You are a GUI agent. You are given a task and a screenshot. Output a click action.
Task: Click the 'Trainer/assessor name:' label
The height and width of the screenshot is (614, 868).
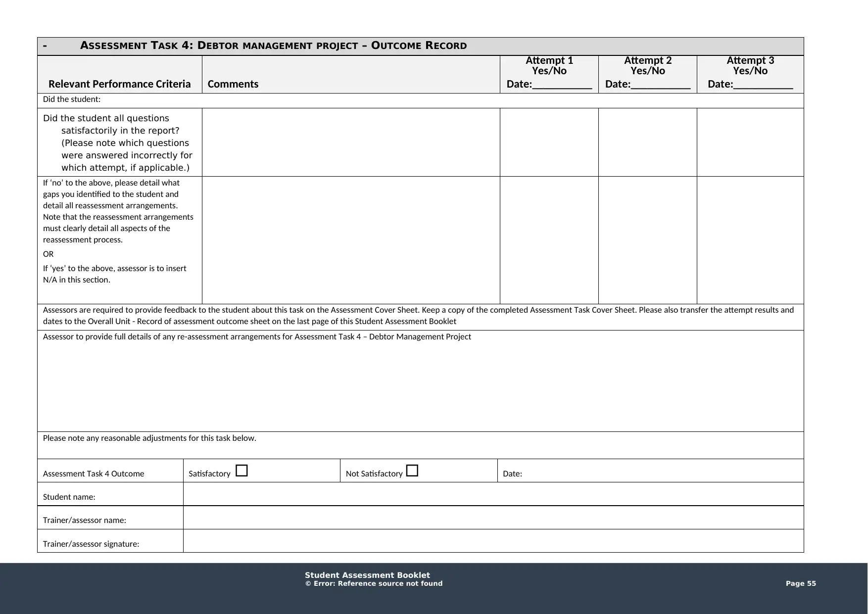(85, 520)
